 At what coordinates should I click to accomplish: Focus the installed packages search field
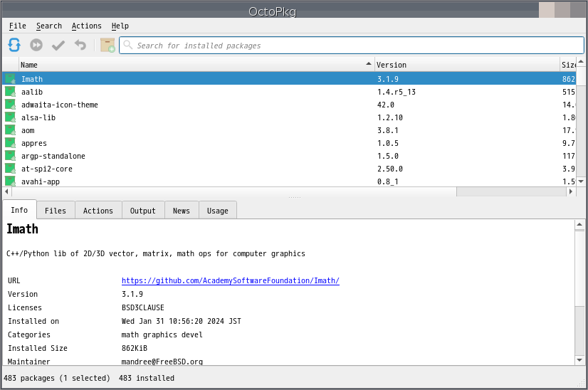click(352, 46)
